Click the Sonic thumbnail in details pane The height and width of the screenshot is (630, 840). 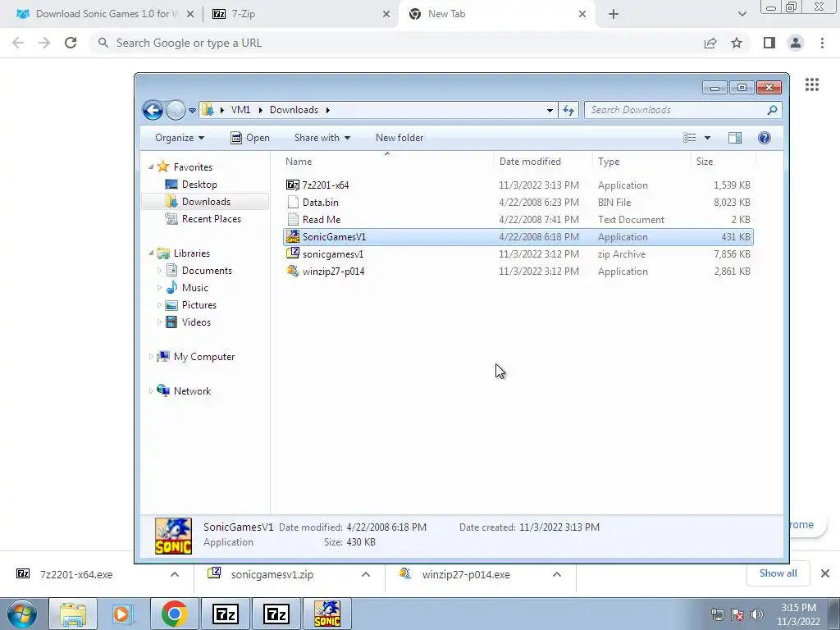tap(173, 536)
